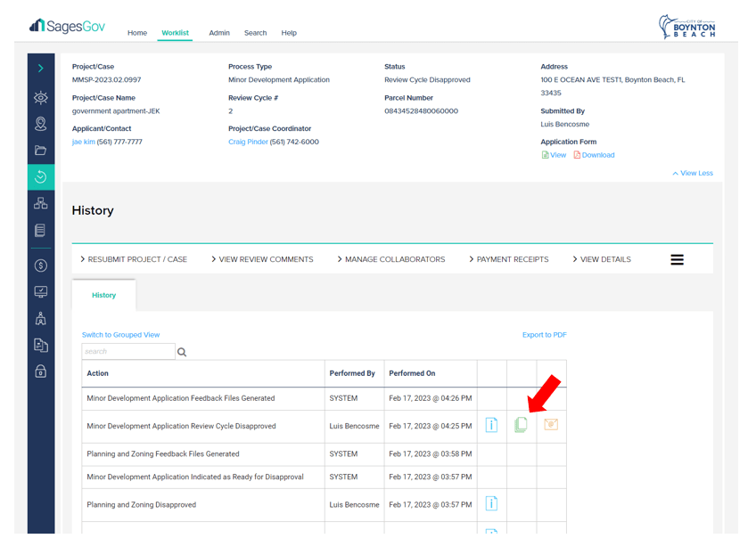Open green documents icon in Review Cycle Disapproved row
The width and height of the screenshot is (756, 555).
(x=521, y=425)
